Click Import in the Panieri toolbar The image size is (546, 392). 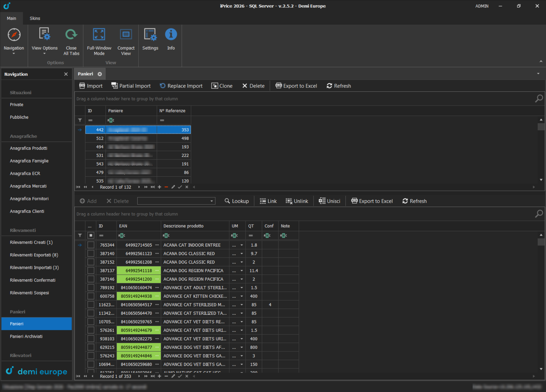coord(91,86)
